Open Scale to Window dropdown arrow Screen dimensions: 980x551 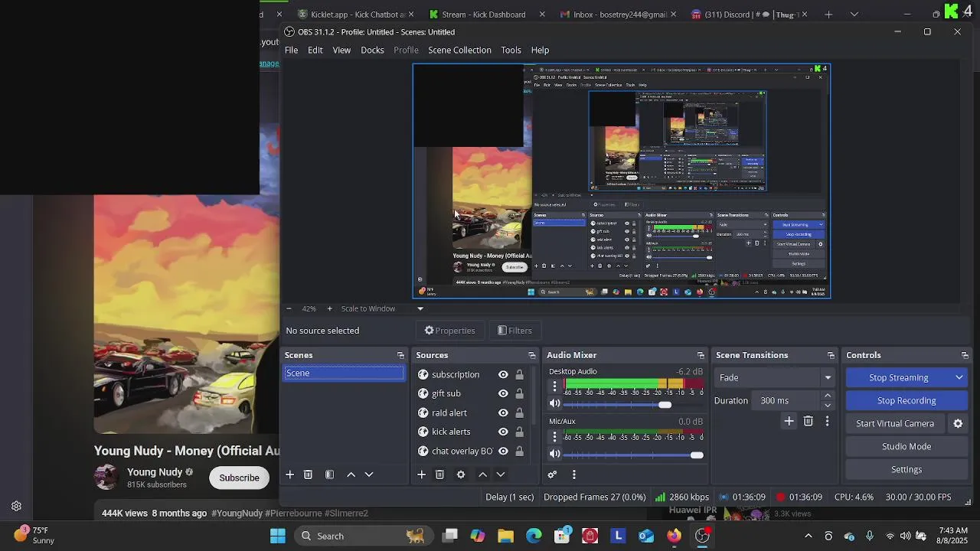point(420,308)
